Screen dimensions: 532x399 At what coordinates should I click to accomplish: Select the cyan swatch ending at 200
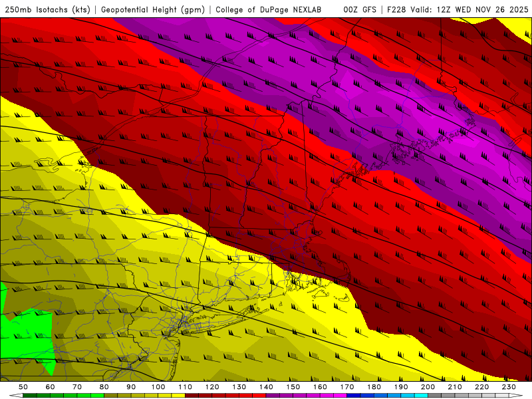(421, 396)
